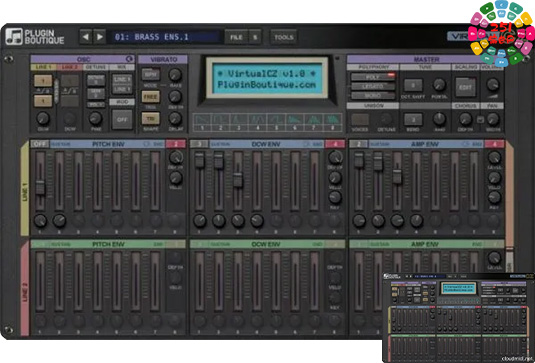
Task: Open the TOOLS menu
Action: 284,37
